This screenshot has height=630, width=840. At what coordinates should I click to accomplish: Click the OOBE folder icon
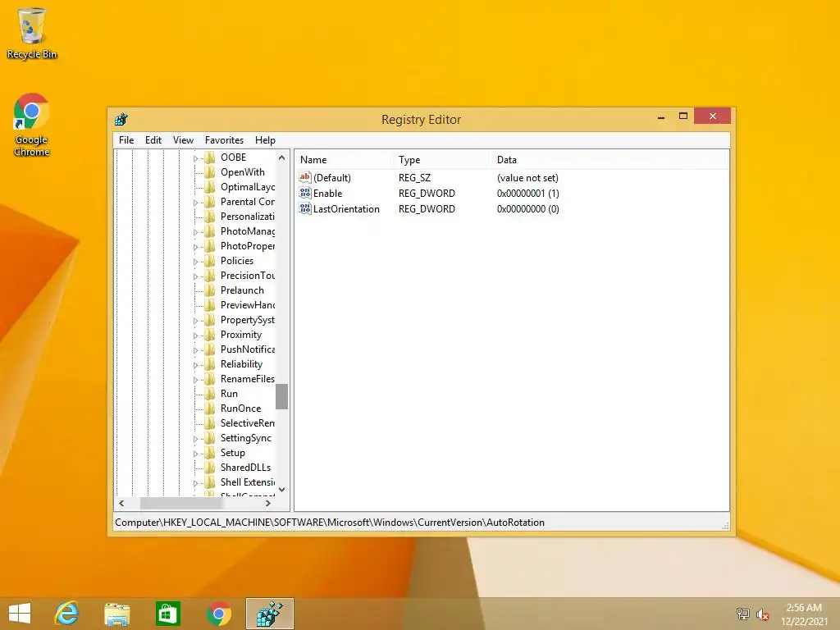coord(210,157)
